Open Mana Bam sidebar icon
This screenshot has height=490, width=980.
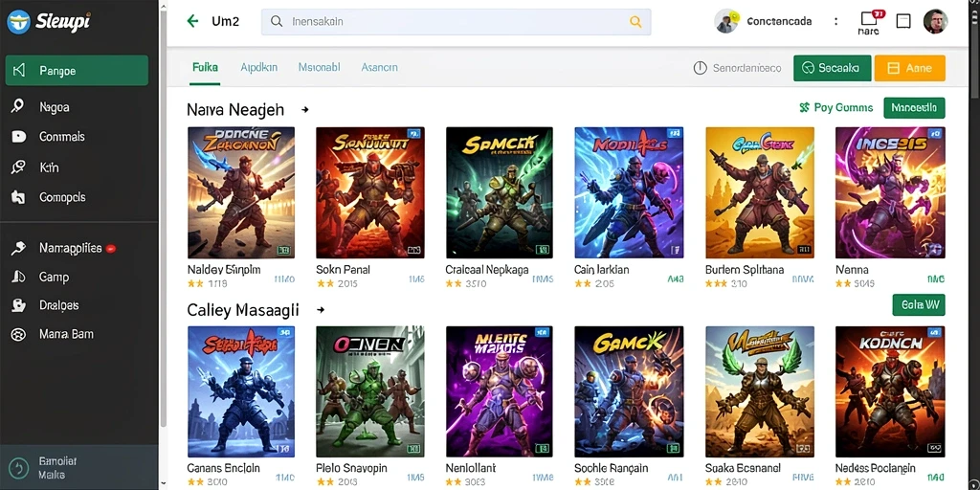click(x=18, y=334)
